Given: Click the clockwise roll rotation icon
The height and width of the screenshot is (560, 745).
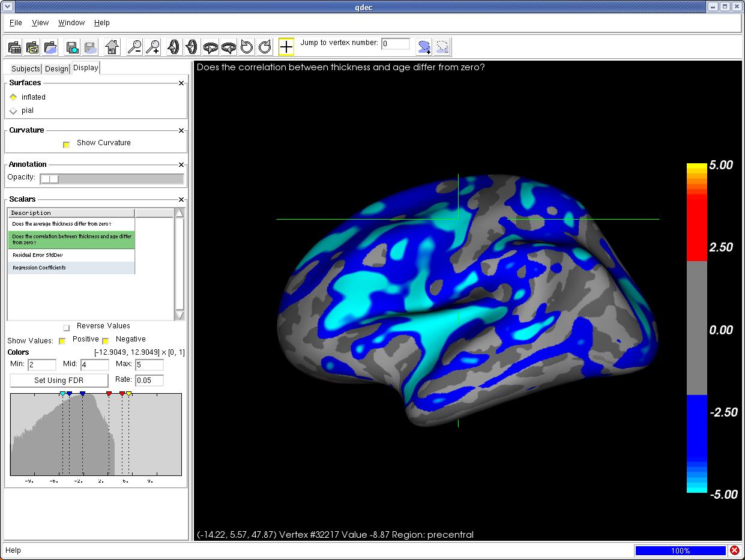Looking at the screenshot, I should [265, 47].
